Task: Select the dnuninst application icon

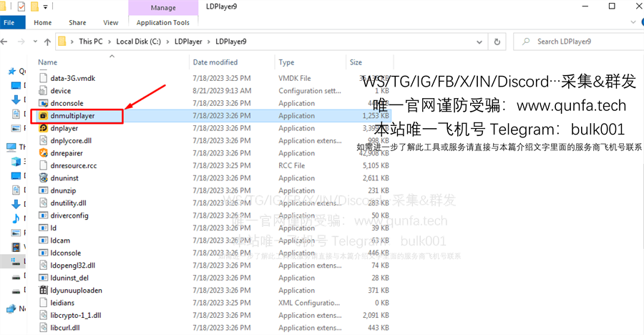Action: pyautogui.click(x=43, y=178)
